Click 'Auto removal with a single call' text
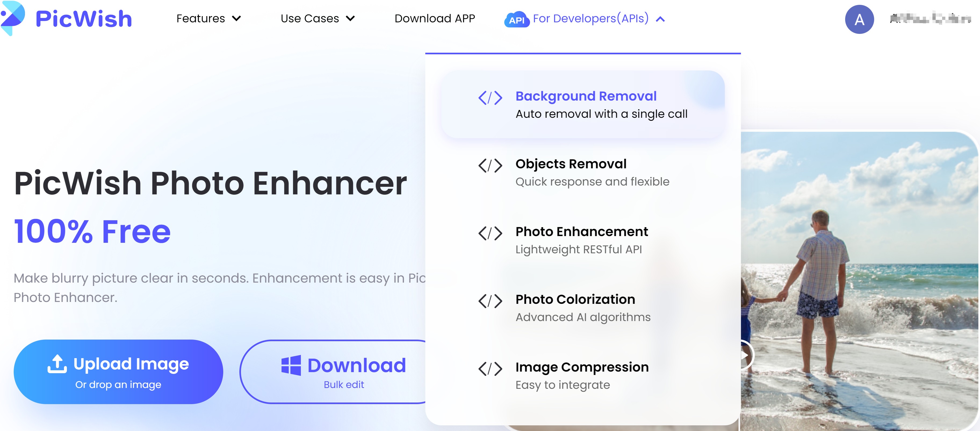Screen dimensions: 980x431 click(x=601, y=114)
